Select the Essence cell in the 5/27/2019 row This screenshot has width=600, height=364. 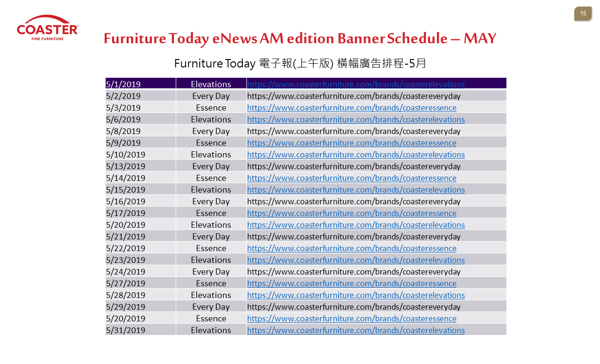click(x=211, y=283)
